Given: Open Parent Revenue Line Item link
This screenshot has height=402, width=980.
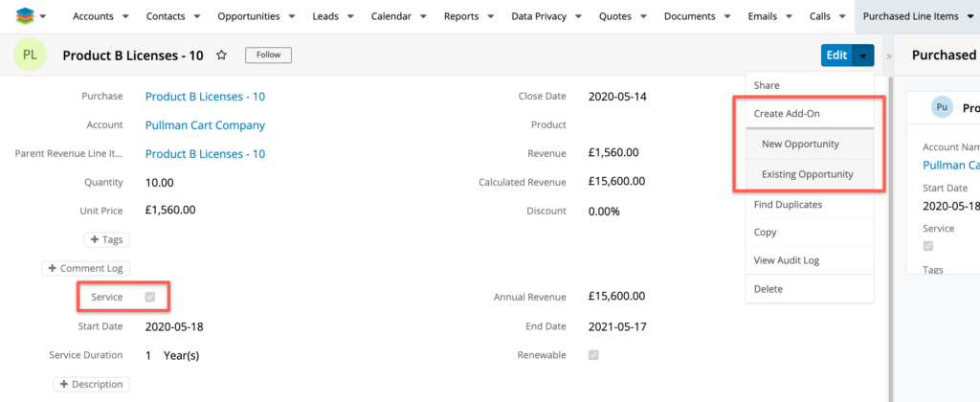Looking at the screenshot, I should coord(205,154).
